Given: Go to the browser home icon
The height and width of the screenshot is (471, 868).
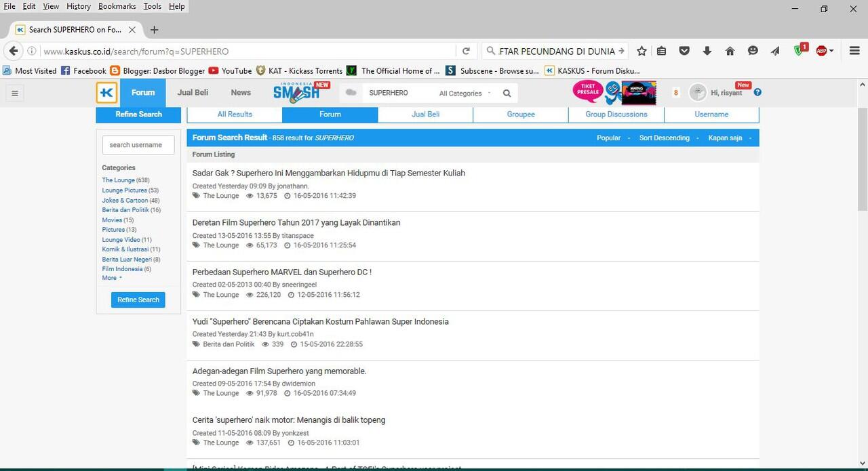Looking at the screenshot, I should click(x=730, y=51).
